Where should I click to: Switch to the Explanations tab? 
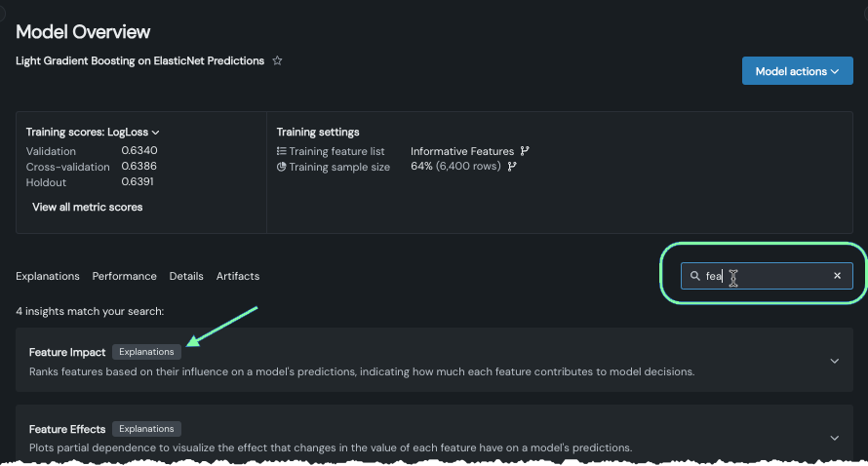point(48,276)
